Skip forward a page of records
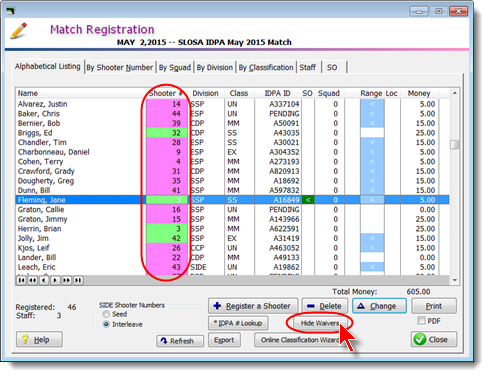 67,280
